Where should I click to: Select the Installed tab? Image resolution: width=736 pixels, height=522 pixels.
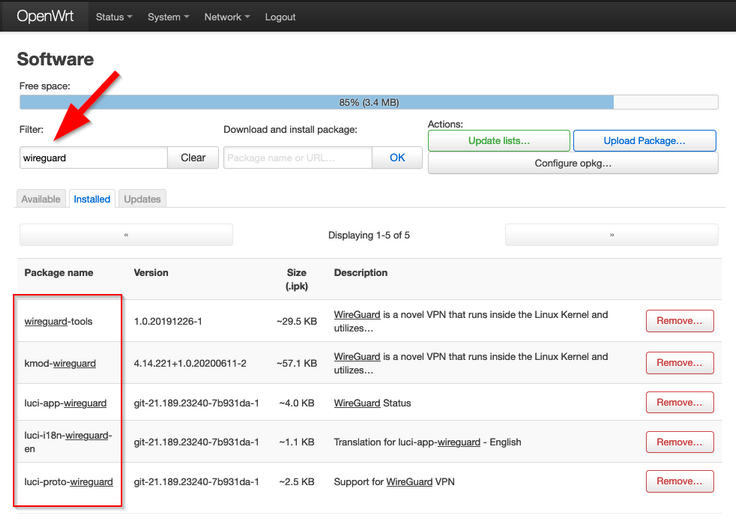(x=92, y=199)
